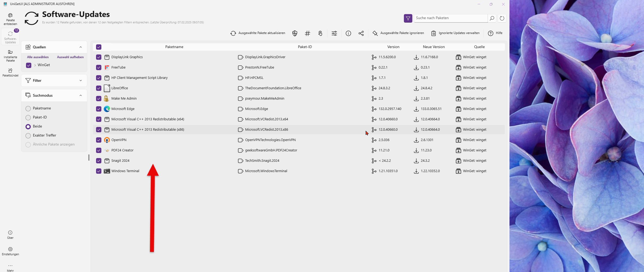Click the magnifier search icon
Screen dimensions: 644x272
click(492, 18)
